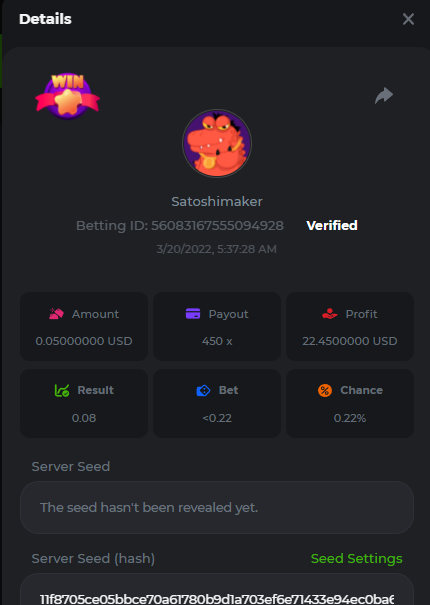Click the blue Bet dice icon
The height and width of the screenshot is (605, 430).
point(203,390)
